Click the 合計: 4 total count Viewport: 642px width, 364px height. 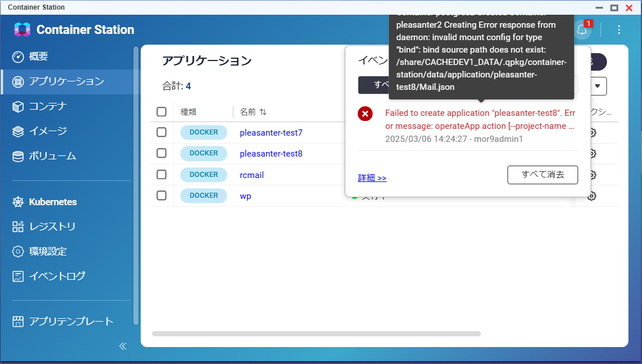point(176,86)
